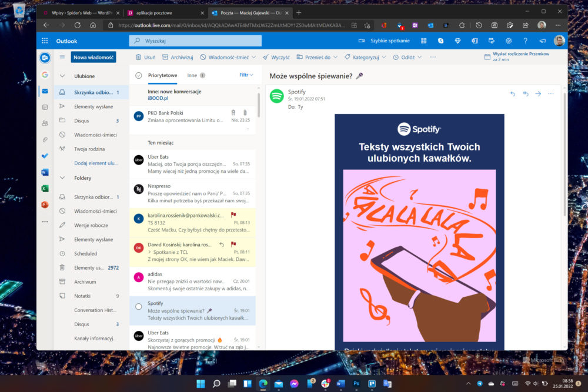Click the message list scrollbar
Image resolution: width=588 pixels, height=392 pixels.
[258, 105]
